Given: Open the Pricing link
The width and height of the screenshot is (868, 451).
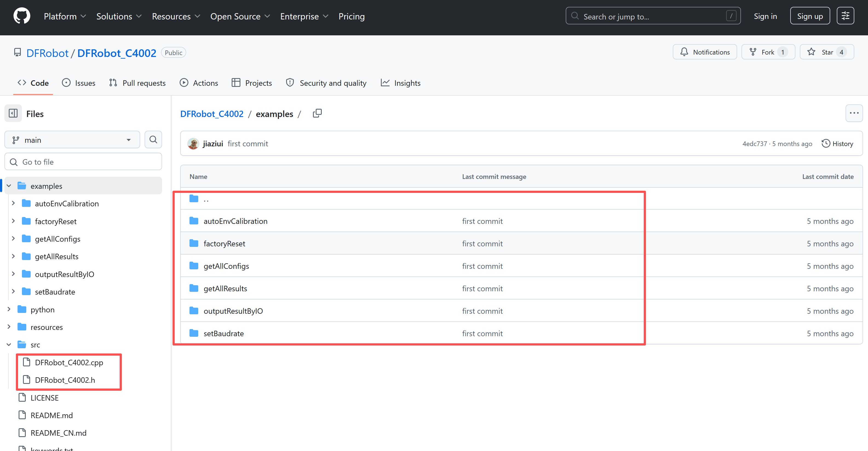Looking at the screenshot, I should 352,16.
